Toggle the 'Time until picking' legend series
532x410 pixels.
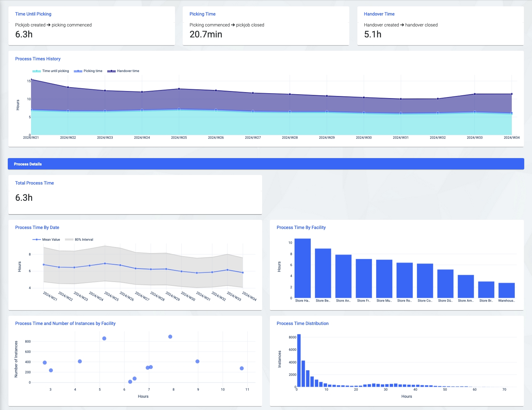pyautogui.click(x=51, y=71)
